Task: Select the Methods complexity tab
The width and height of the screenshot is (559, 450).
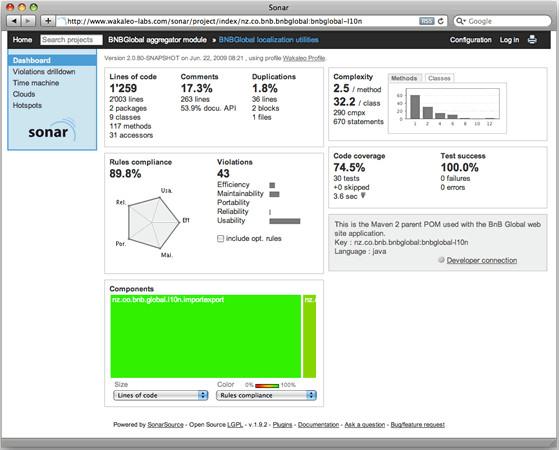Action: click(x=404, y=78)
